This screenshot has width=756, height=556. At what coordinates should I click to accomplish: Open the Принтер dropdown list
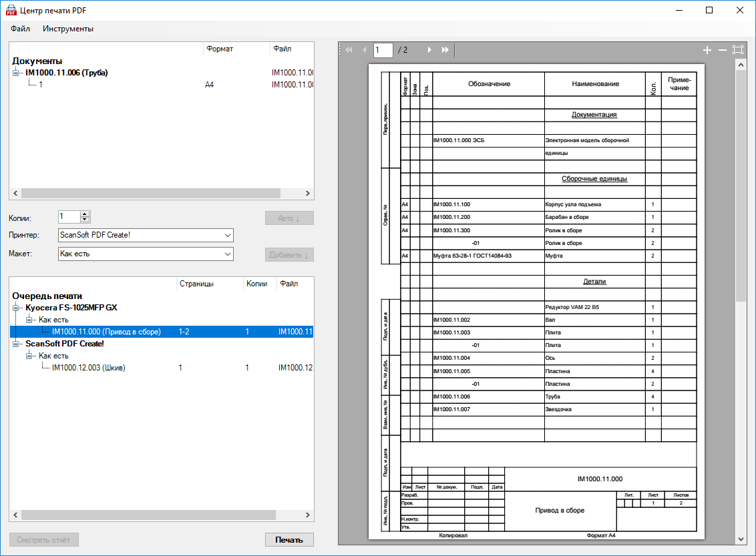click(x=228, y=236)
